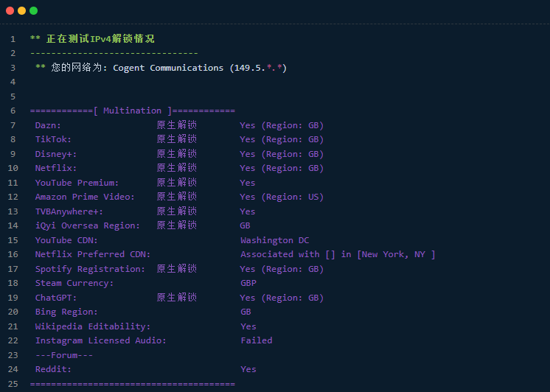Screen dimensions: 550x392
Task: Click the Multination section header
Action: click(133, 111)
